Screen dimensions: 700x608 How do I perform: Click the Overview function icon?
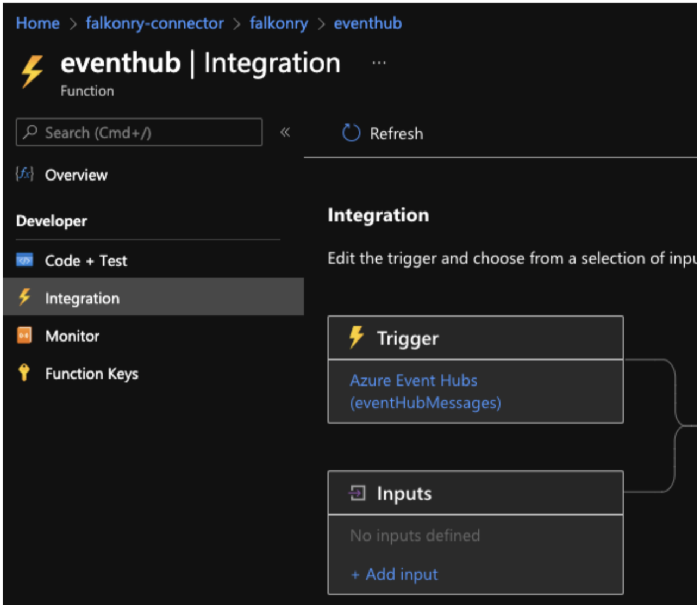point(24,174)
